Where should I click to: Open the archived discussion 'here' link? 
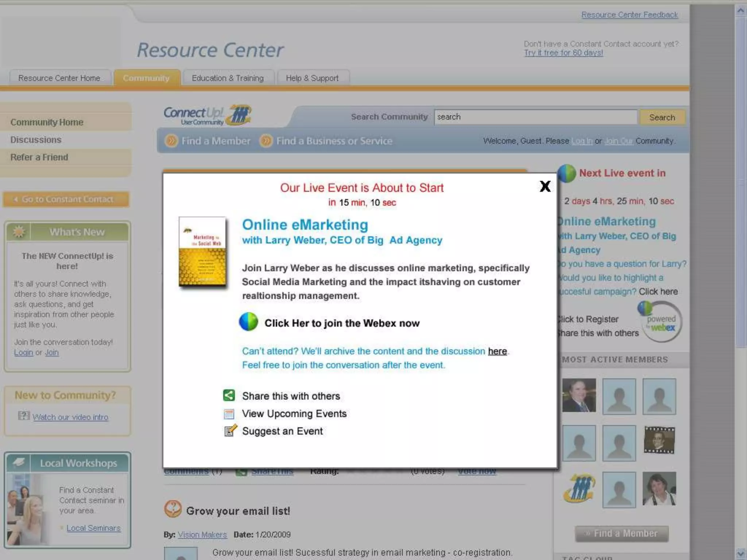click(x=497, y=351)
